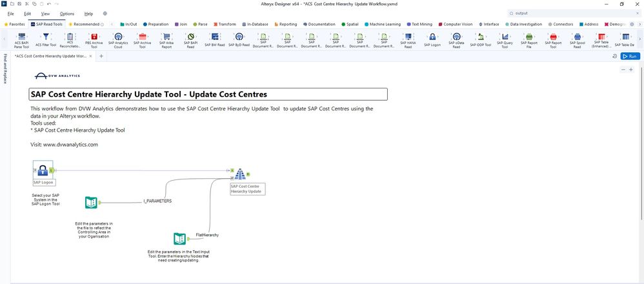
Task: Pick the SAP Ariba Report tool
Action: [x=166, y=40]
